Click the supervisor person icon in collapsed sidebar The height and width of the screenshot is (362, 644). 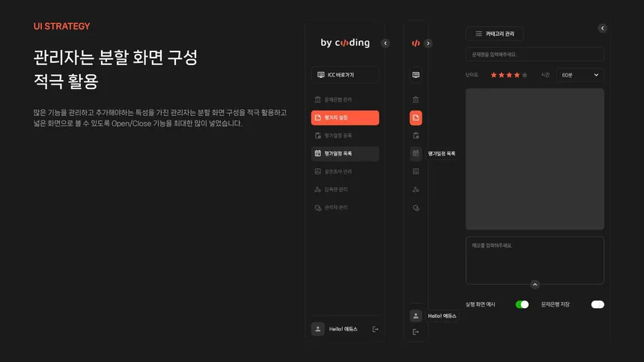[416, 190]
